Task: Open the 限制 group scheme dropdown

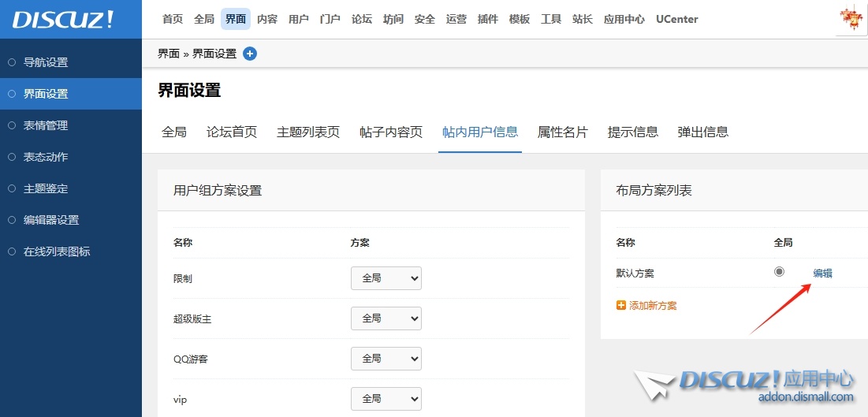Action: click(386, 278)
